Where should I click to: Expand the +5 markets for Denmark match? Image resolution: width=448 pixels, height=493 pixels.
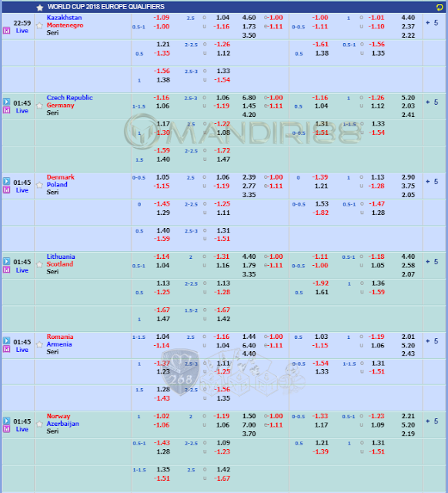pos(432,182)
